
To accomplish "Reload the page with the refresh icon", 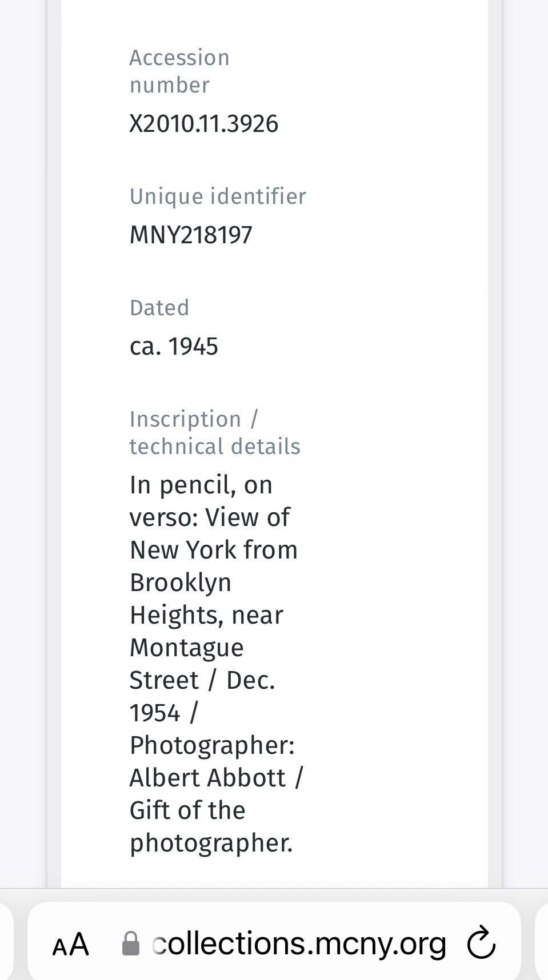I will coord(481,943).
